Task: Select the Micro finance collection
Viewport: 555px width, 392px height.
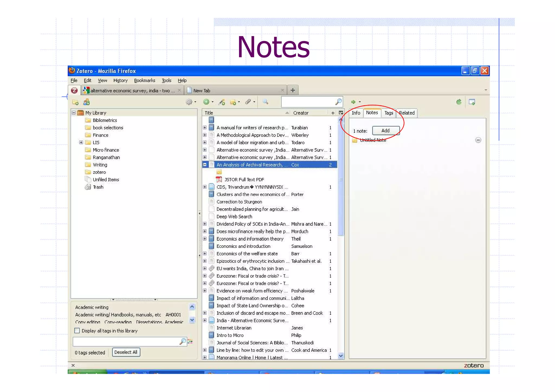Action: [106, 150]
